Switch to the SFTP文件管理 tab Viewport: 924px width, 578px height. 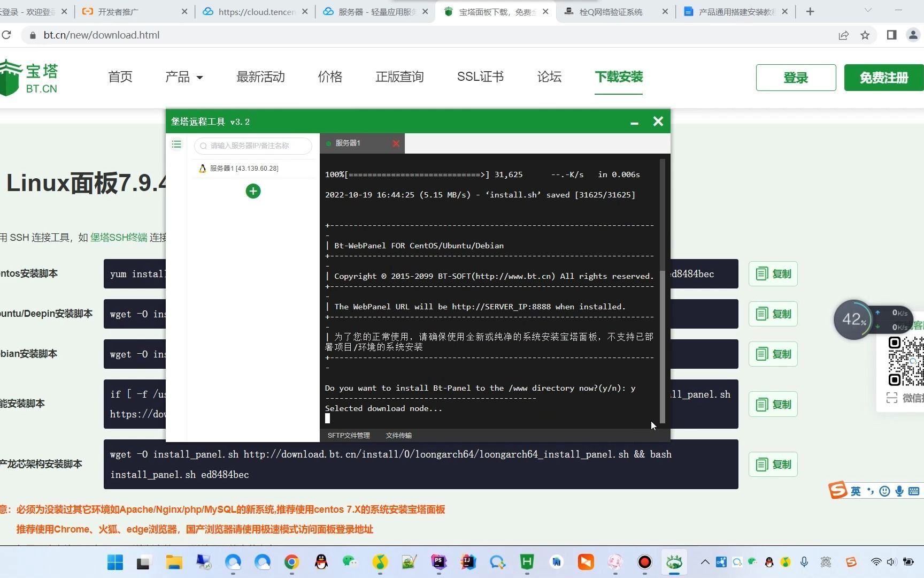(x=348, y=435)
